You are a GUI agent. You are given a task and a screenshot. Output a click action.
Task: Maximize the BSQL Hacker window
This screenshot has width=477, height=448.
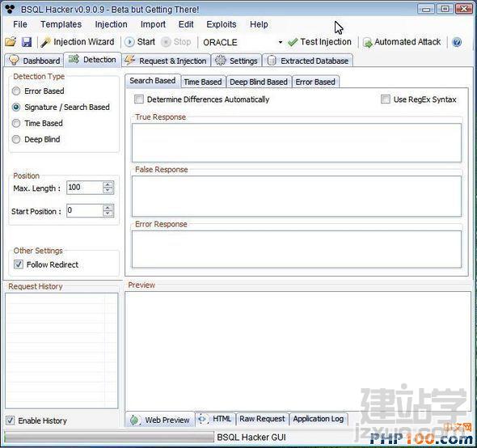[445, 9]
